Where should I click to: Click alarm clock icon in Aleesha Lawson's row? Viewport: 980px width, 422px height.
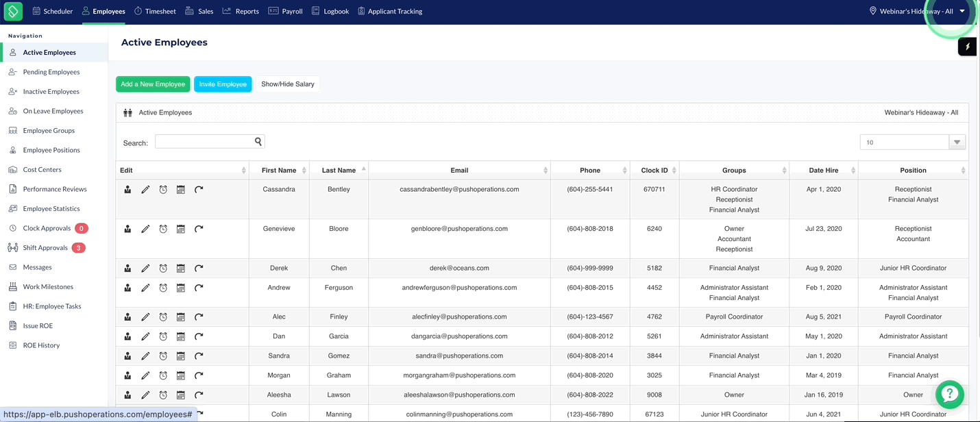pyautogui.click(x=163, y=395)
